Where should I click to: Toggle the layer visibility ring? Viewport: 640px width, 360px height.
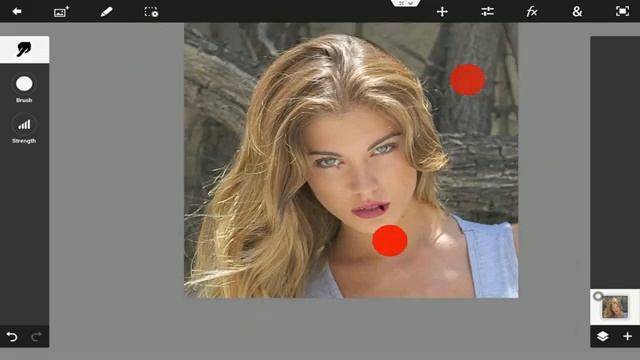(598, 296)
